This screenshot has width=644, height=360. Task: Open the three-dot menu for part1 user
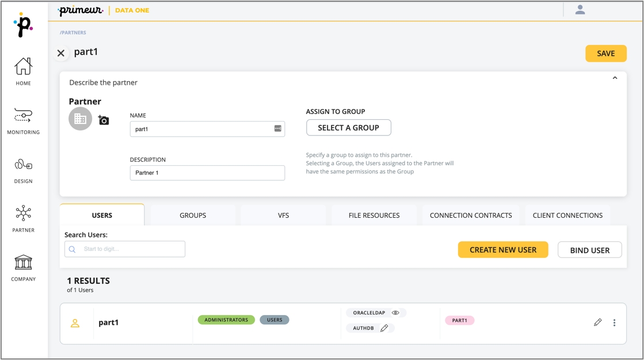[x=614, y=323]
